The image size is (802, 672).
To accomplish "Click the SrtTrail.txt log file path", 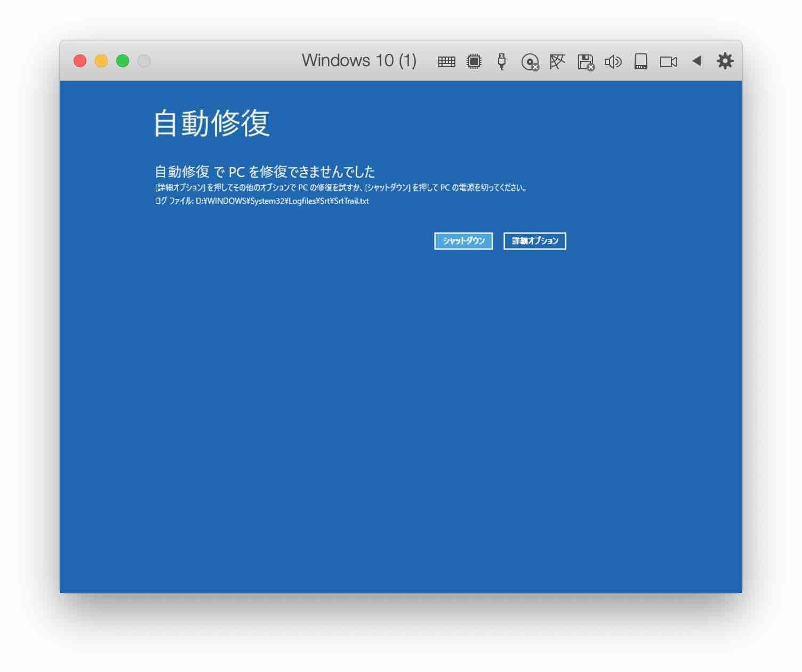I will pyautogui.click(x=282, y=201).
